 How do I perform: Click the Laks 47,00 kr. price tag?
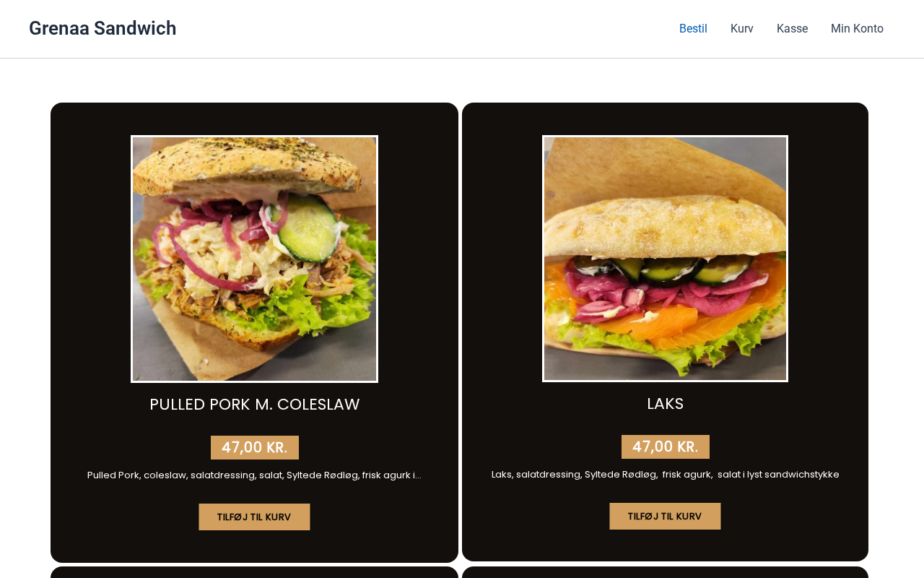665,447
